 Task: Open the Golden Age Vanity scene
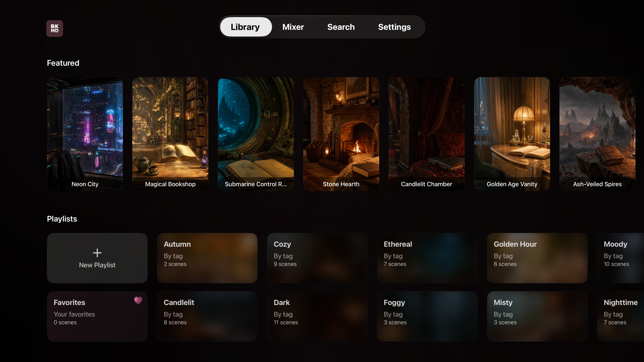click(x=512, y=134)
